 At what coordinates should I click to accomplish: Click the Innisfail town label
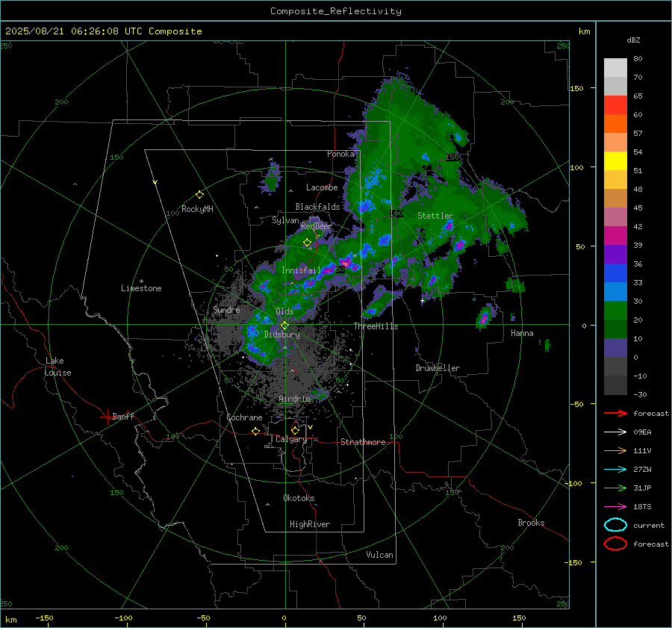click(301, 270)
